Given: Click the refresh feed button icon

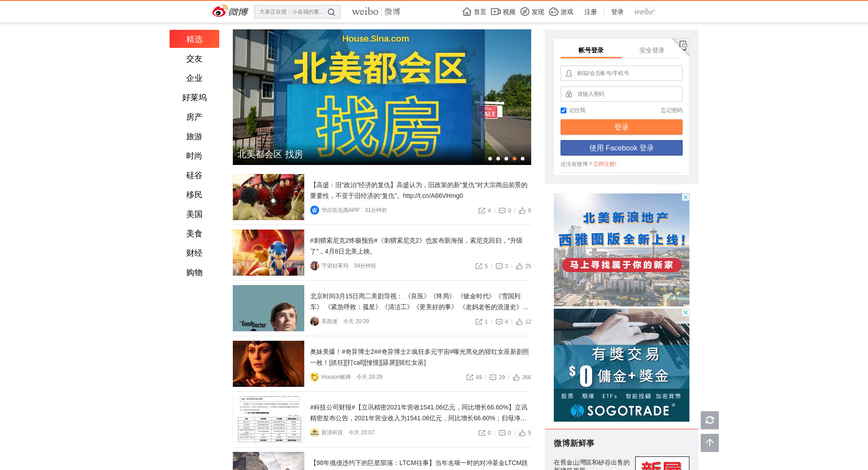Looking at the screenshot, I should coord(709,420).
